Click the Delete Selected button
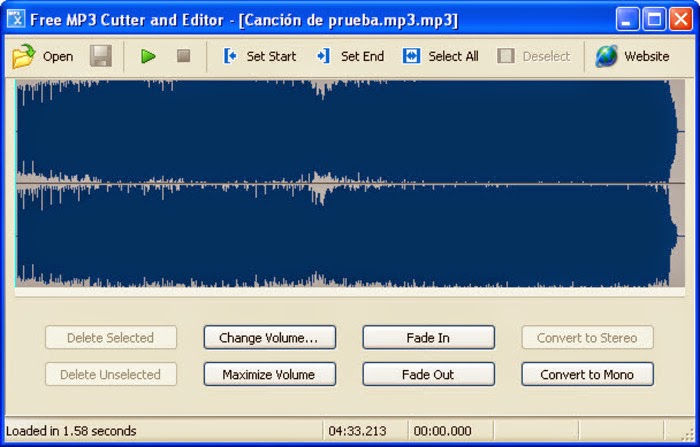 [111, 338]
